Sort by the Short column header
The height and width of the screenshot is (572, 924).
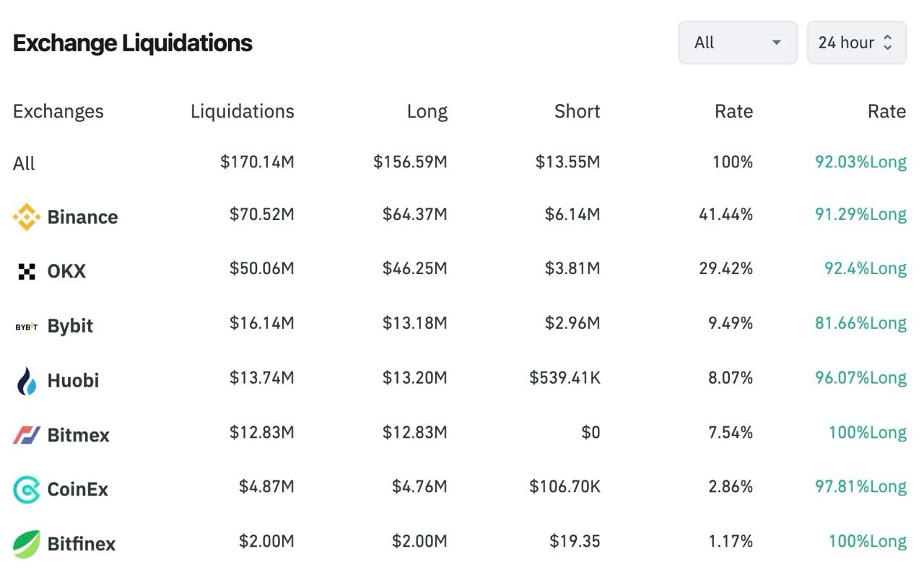(577, 111)
